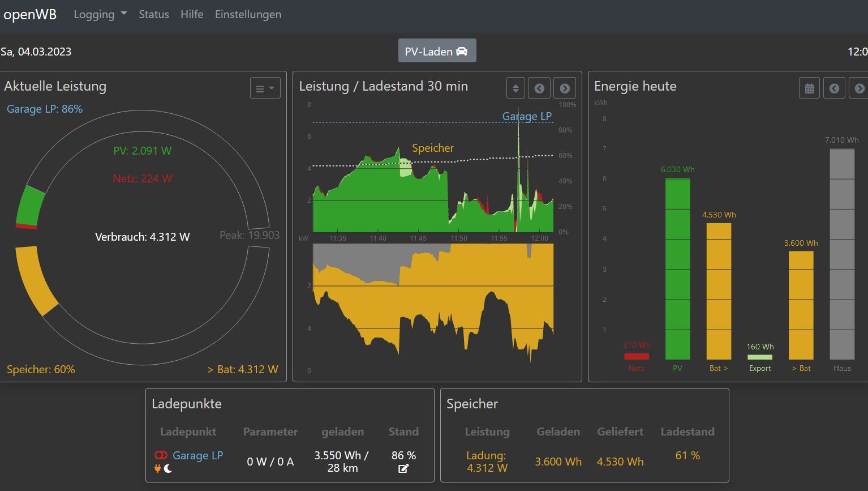
Task: Click the moon night-charging icon
Action: point(168,469)
